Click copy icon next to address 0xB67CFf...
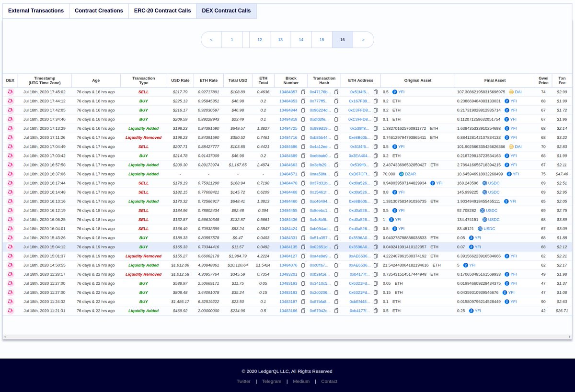Viewport: 575px width, 392px height. (x=376, y=174)
